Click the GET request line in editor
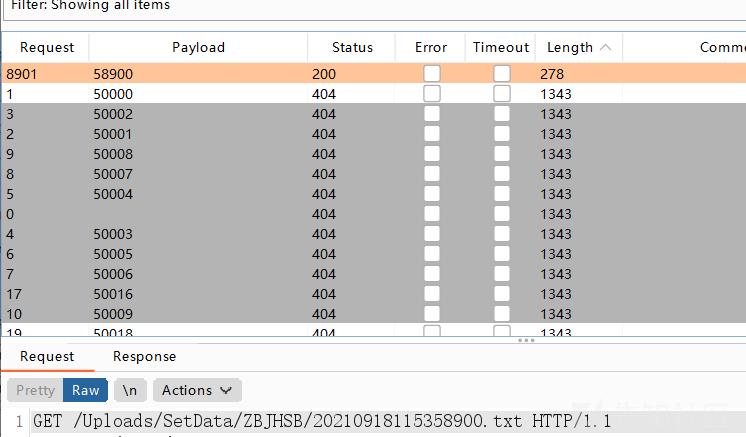746x437 pixels. click(322, 421)
